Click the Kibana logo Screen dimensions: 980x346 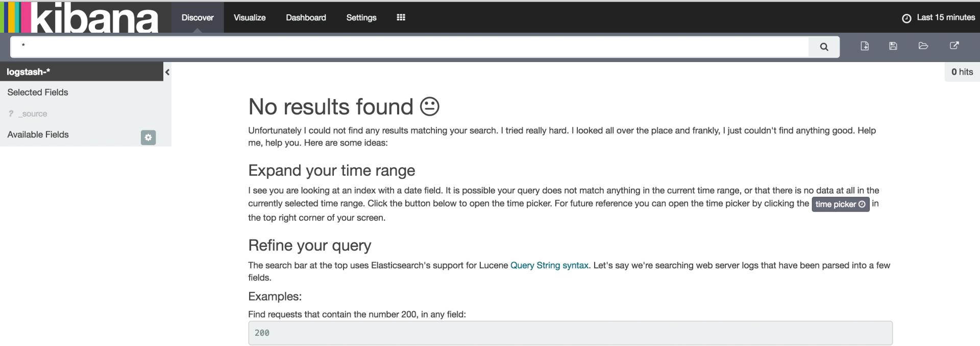coord(82,17)
